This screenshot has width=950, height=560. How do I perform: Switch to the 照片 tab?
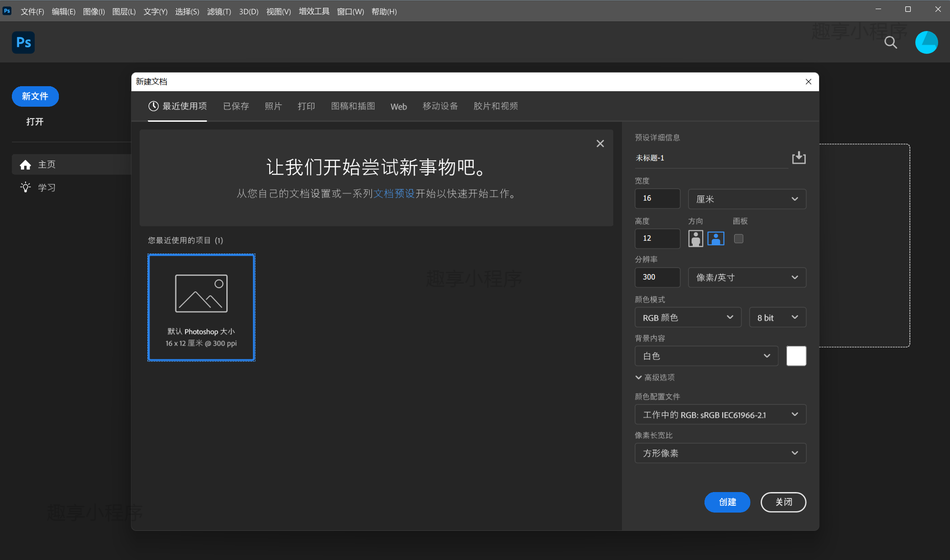tap(273, 106)
